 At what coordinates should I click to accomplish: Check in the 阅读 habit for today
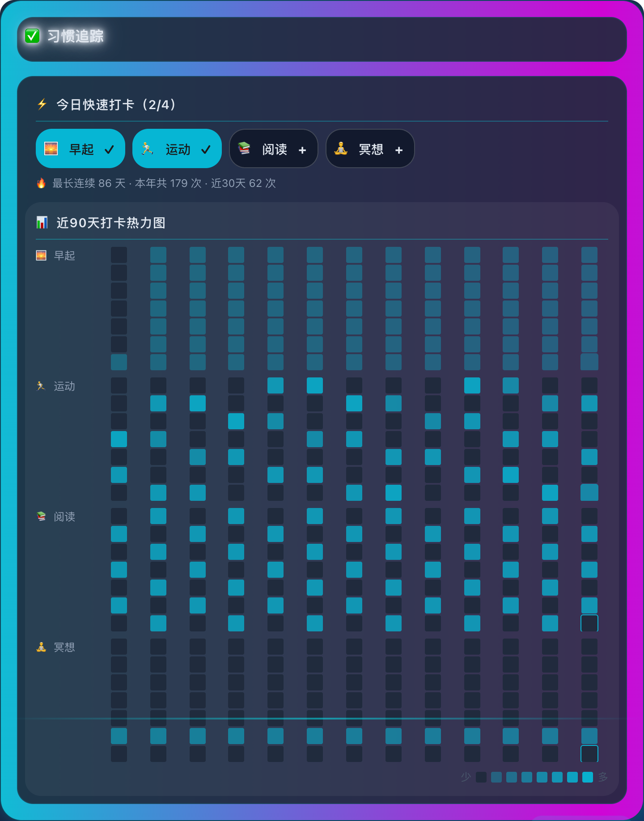tap(274, 148)
